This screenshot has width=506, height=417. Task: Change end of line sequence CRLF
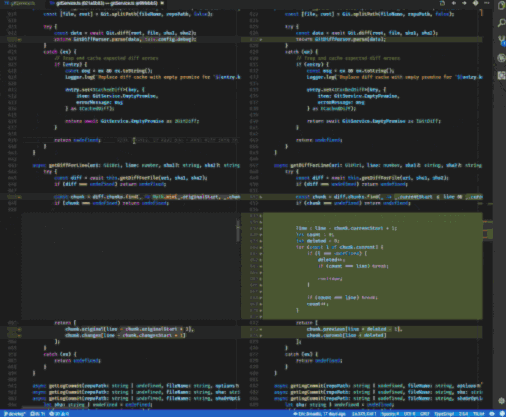click(425, 414)
